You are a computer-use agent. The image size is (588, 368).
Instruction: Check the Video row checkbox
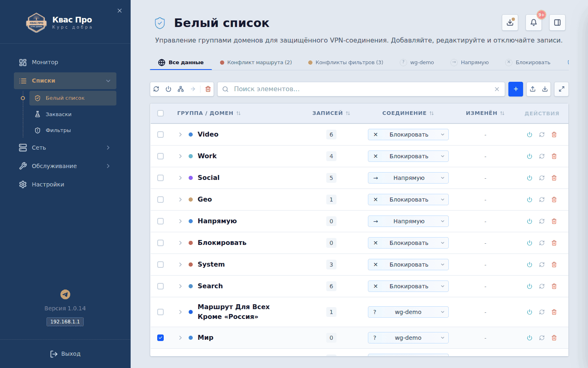[x=160, y=135]
